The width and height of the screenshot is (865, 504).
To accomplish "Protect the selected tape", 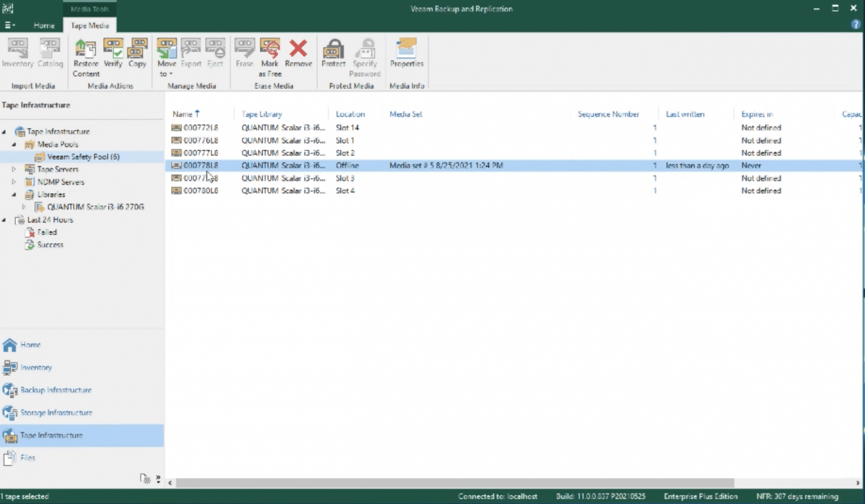I will coord(333,53).
